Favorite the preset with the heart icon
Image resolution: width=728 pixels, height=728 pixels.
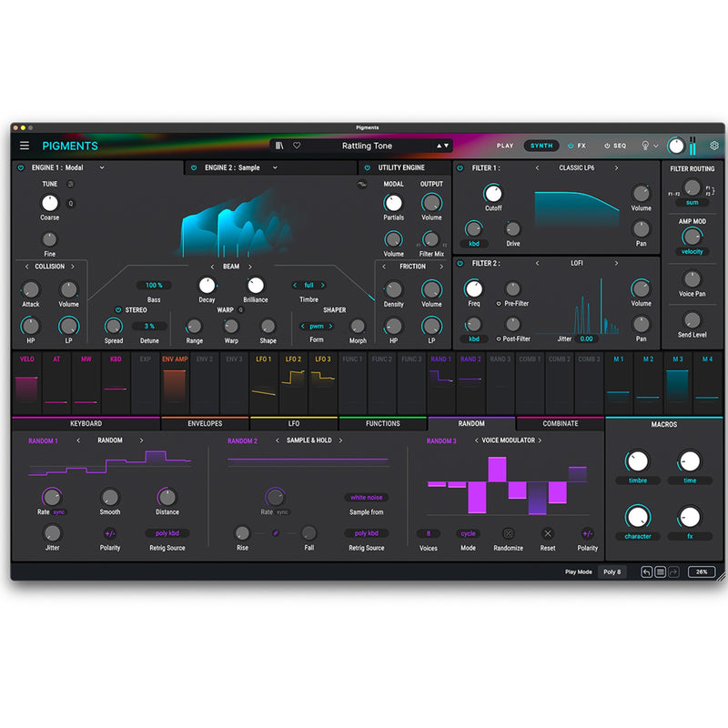(x=297, y=146)
